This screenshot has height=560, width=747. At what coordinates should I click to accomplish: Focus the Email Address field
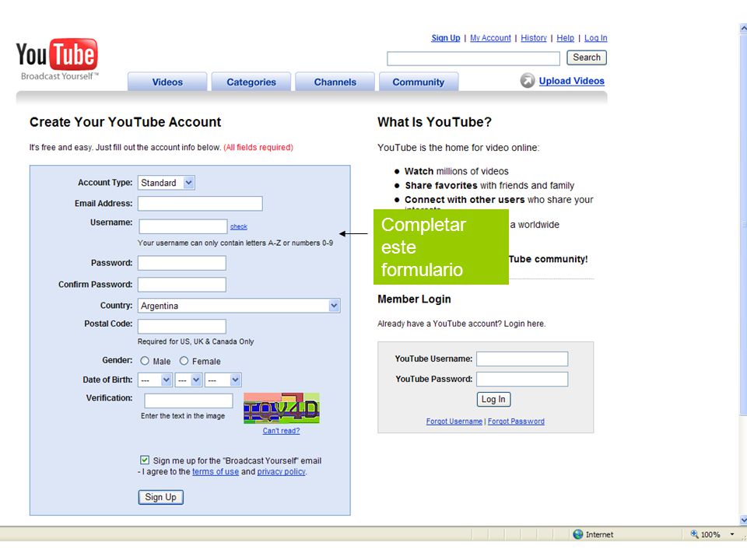[200, 203]
